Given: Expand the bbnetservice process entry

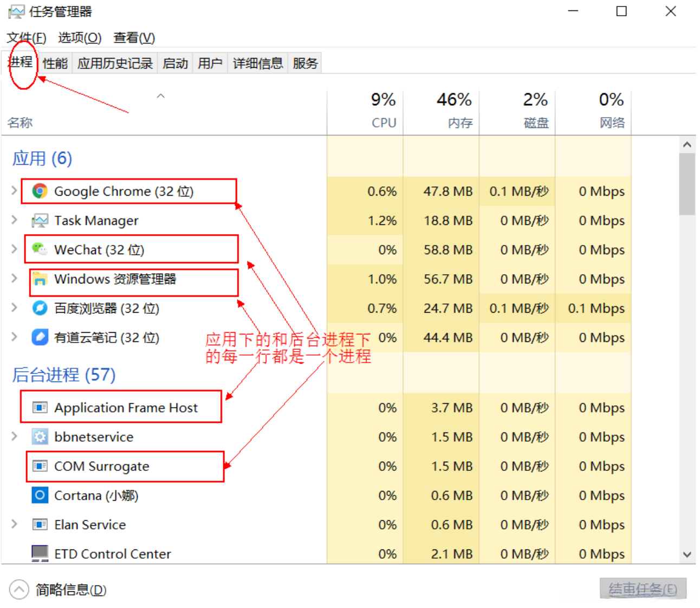Looking at the screenshot, I should click(x=14, y=437).
